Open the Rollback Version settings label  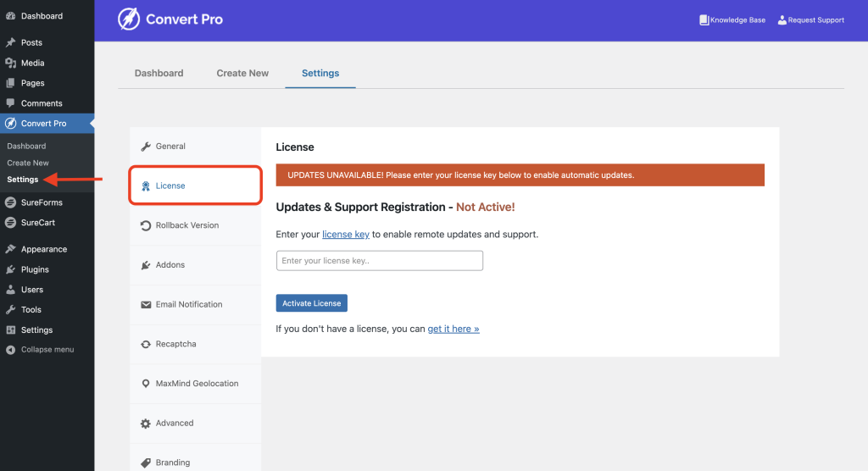187,226
